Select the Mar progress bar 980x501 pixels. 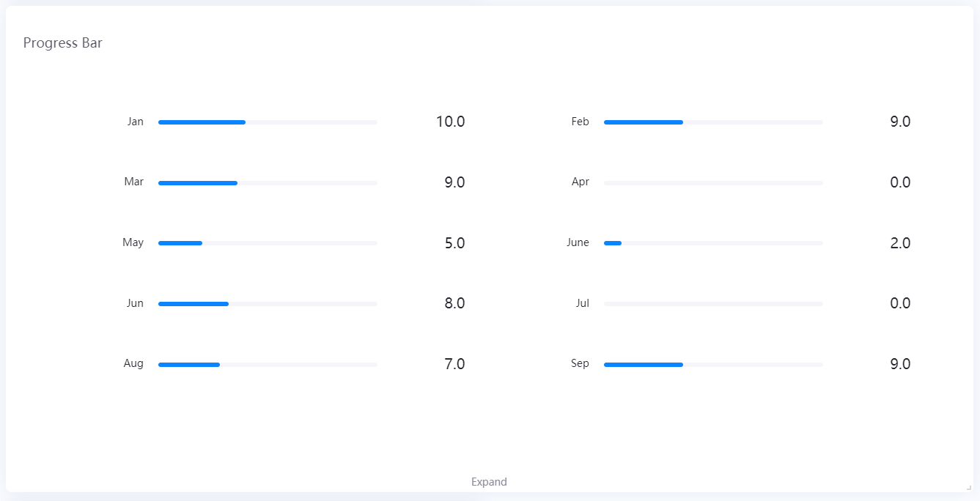[268, 183]
